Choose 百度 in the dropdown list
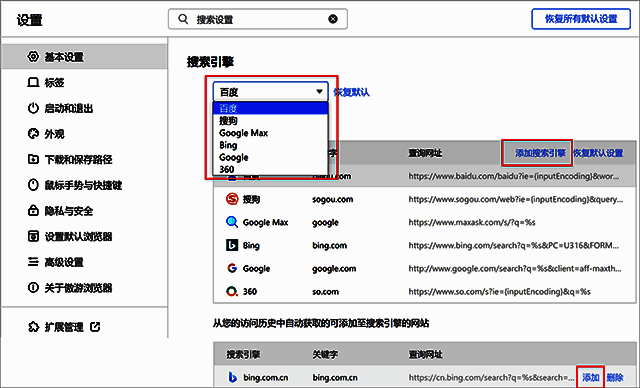The height and width of the screenshot is (388, 640). (271, 108)
